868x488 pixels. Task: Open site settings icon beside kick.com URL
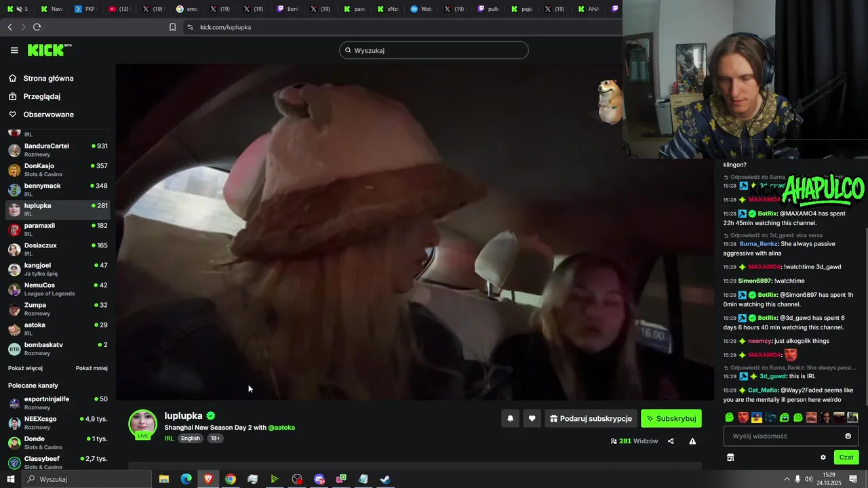tap(190, 27)
